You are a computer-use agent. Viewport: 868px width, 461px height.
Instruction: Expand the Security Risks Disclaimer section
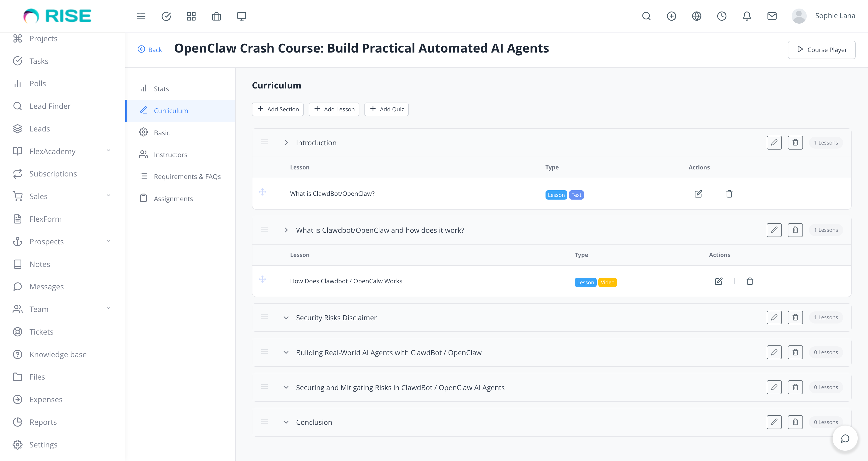(x=286, y=318)
